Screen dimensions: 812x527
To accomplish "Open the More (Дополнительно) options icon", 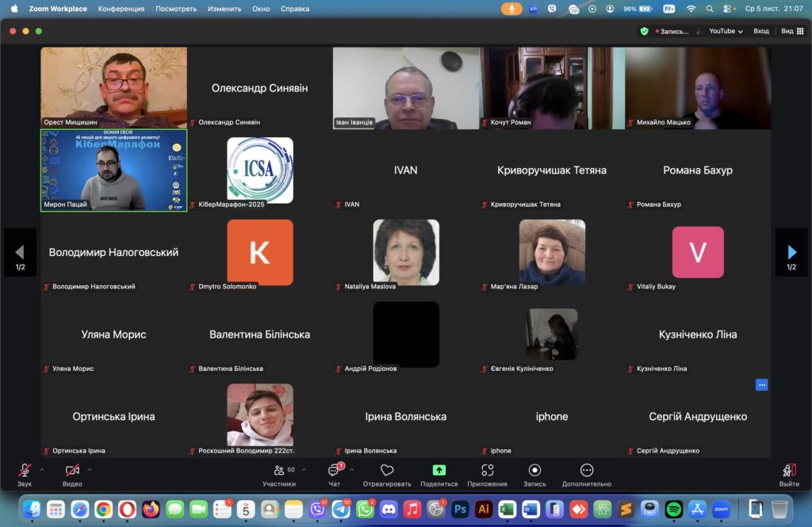I will pos(587,471).
